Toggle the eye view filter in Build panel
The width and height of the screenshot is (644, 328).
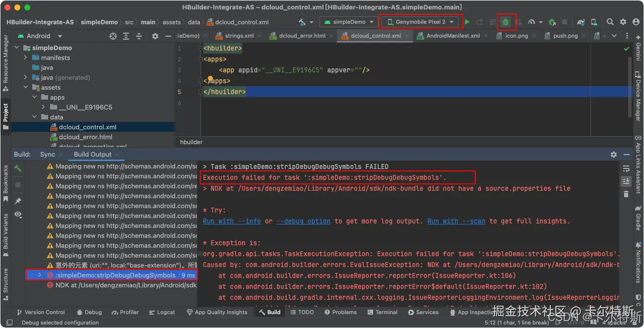18,215
